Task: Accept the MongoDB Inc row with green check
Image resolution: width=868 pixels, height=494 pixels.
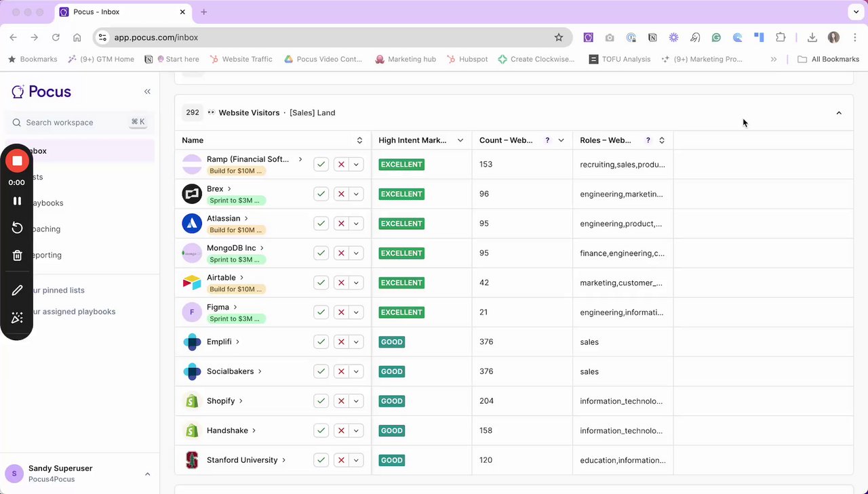Action: pyautogui.click(x=321, y=253)
